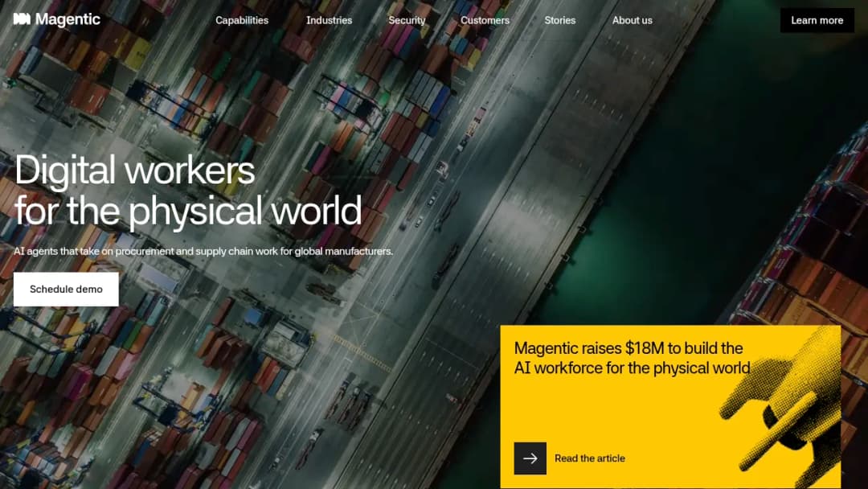Click the arrow icon on the yellow card
This screenshot has height=489, width=868.
[x=530, y=458]
